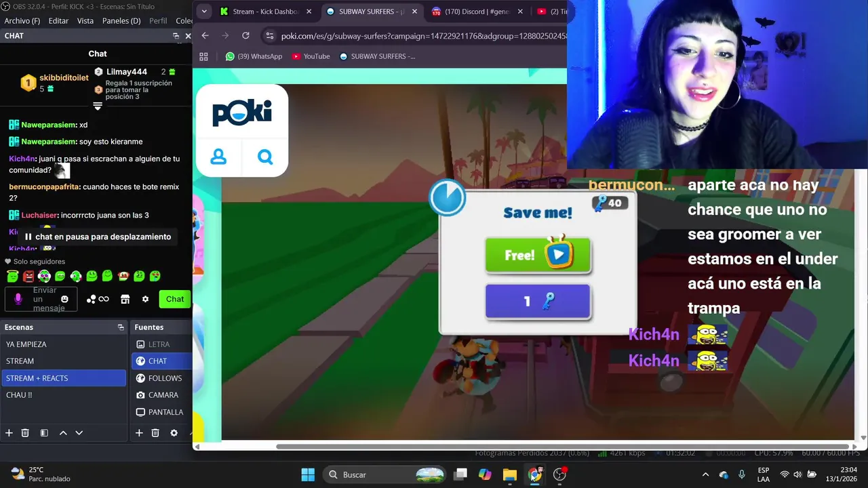Screen dimensions: 868x488
Task: Open scene filters icon in Escenas toolbar
Action: 44,432
